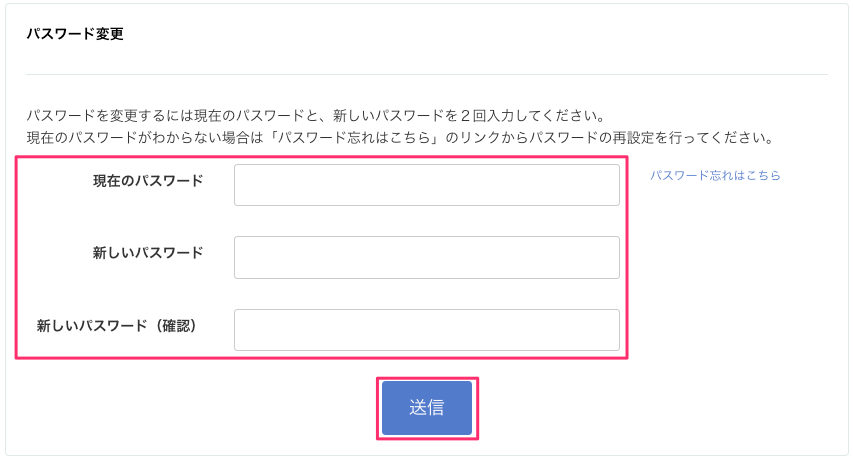Screen dimensions: 853x461
Task: Go to the forgot-password page via blue link
Action: (715, 175)
